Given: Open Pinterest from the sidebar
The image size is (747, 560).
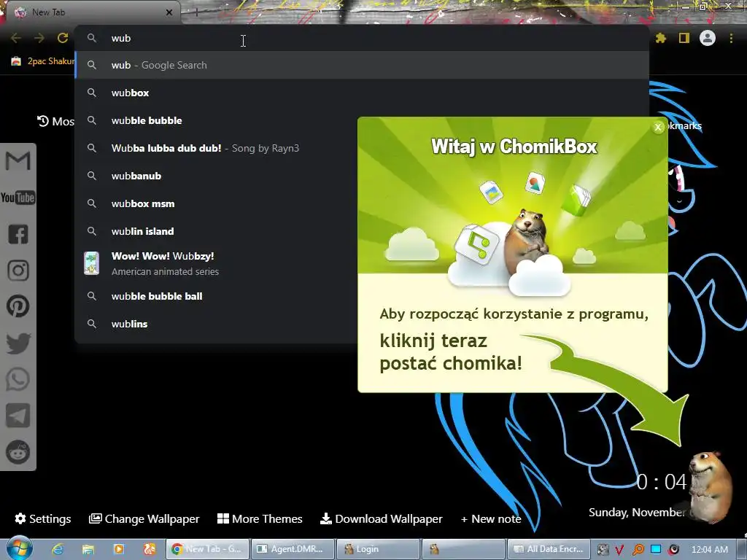Looking at the screenshot, I should 18,306.
